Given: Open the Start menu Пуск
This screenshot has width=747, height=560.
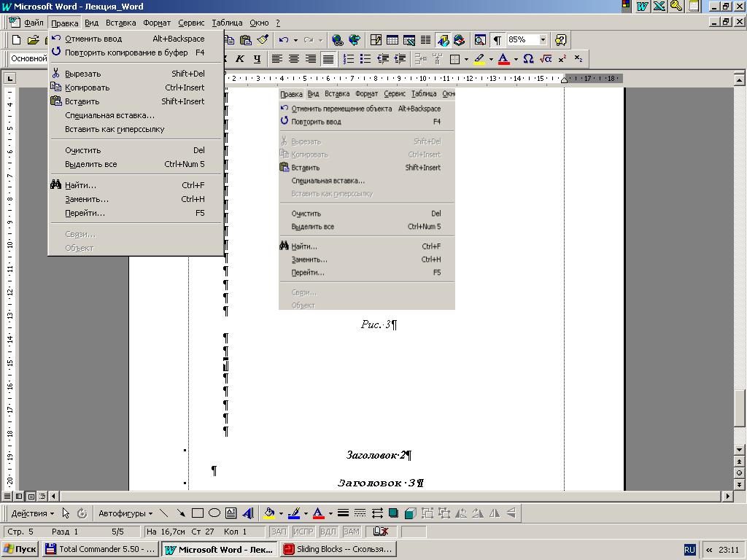Looking at the screenshot, I should click(x=20, y=549).
